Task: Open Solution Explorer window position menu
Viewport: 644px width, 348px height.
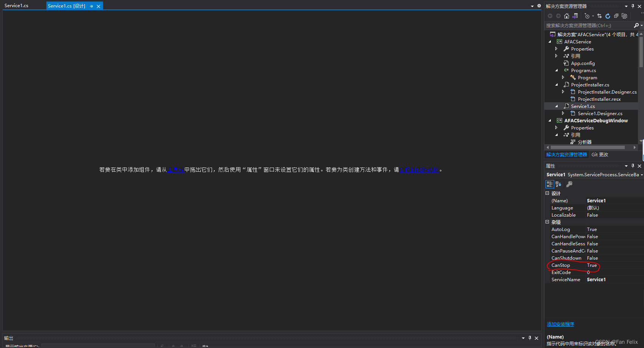Action: pos(626,6)
